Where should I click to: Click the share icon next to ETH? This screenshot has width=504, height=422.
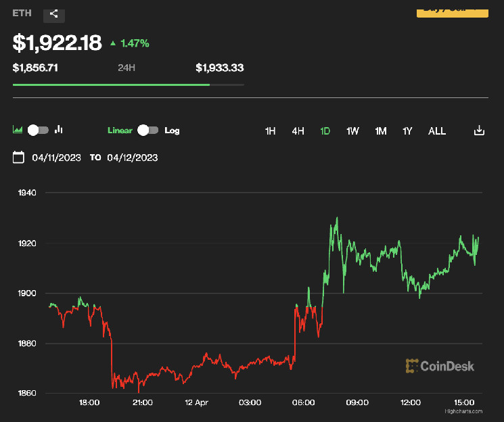(54, 13)
